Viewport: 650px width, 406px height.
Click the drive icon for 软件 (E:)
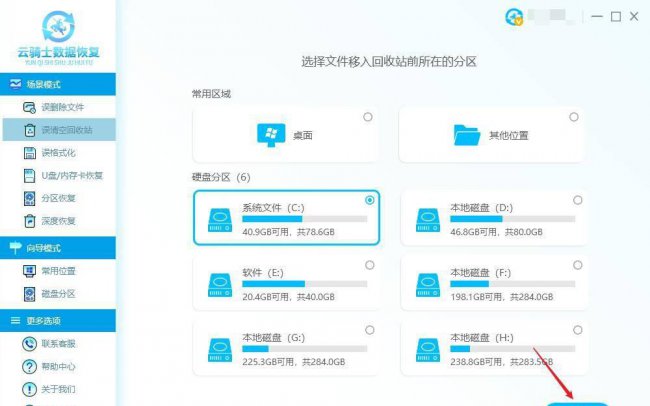tap(220, 284)
